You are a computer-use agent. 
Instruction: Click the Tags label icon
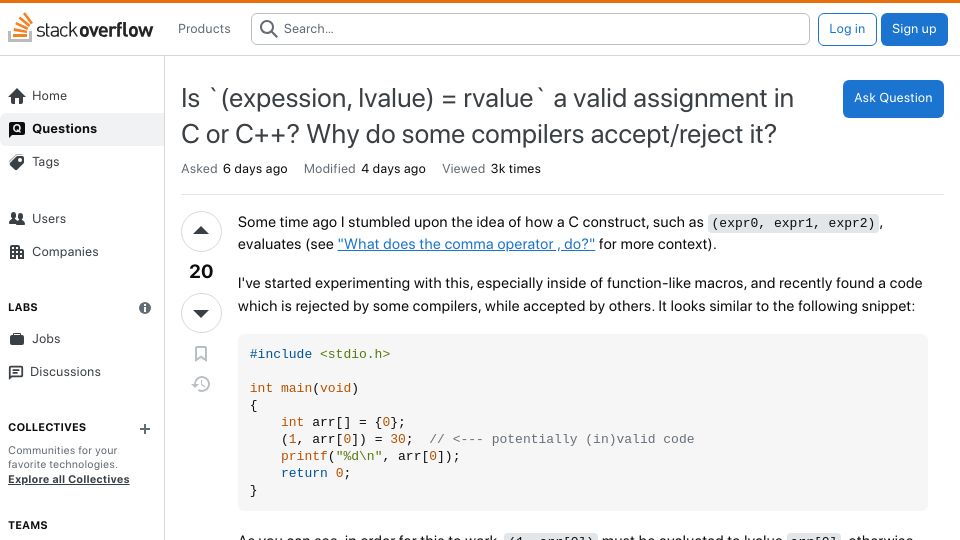pos(17,162)
